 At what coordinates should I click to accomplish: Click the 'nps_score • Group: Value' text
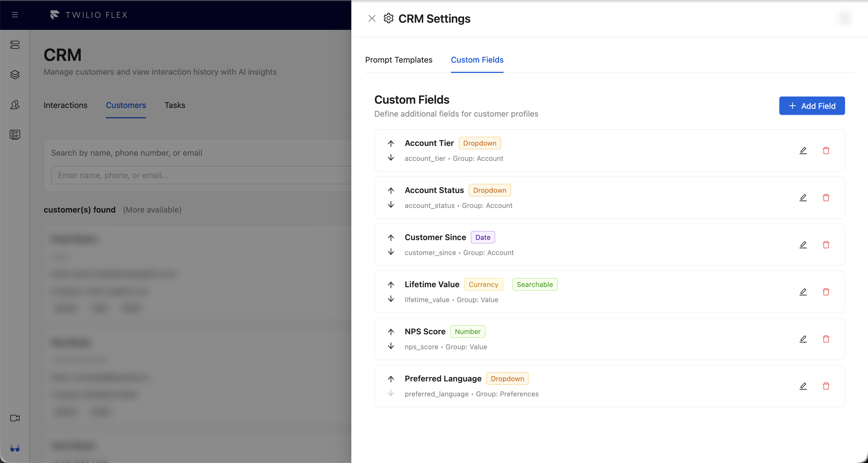[x=446, y=347]
